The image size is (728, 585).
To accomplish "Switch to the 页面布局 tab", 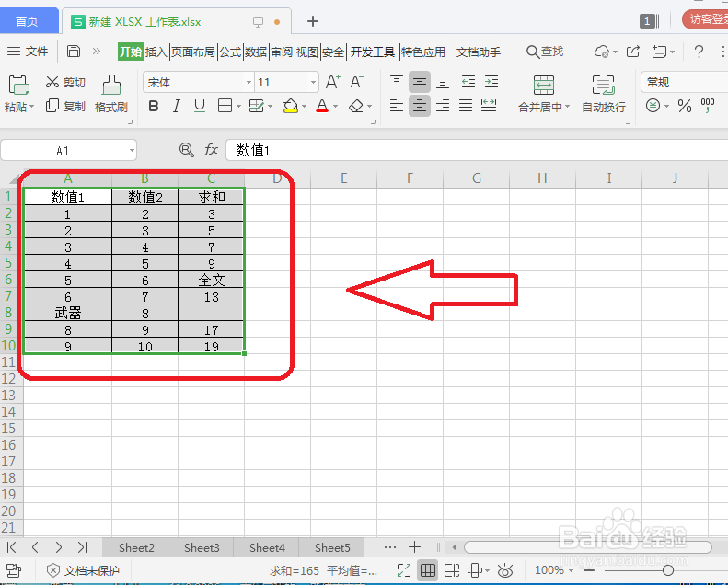I will pos(193,52).
